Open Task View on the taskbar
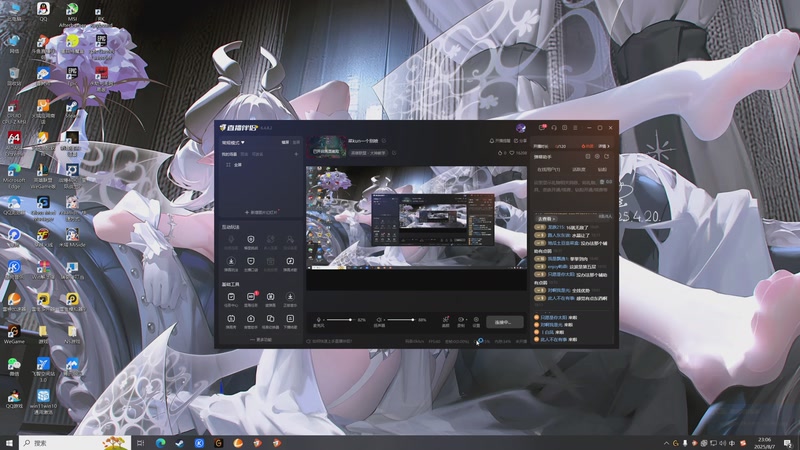The height and width of the screenshot is (450, 800). 141,443
